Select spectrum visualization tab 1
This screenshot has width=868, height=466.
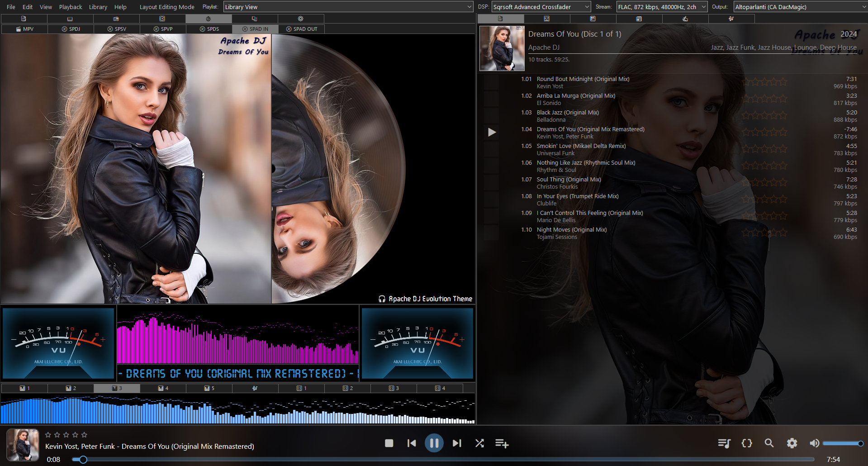click(x=24, y=388)
